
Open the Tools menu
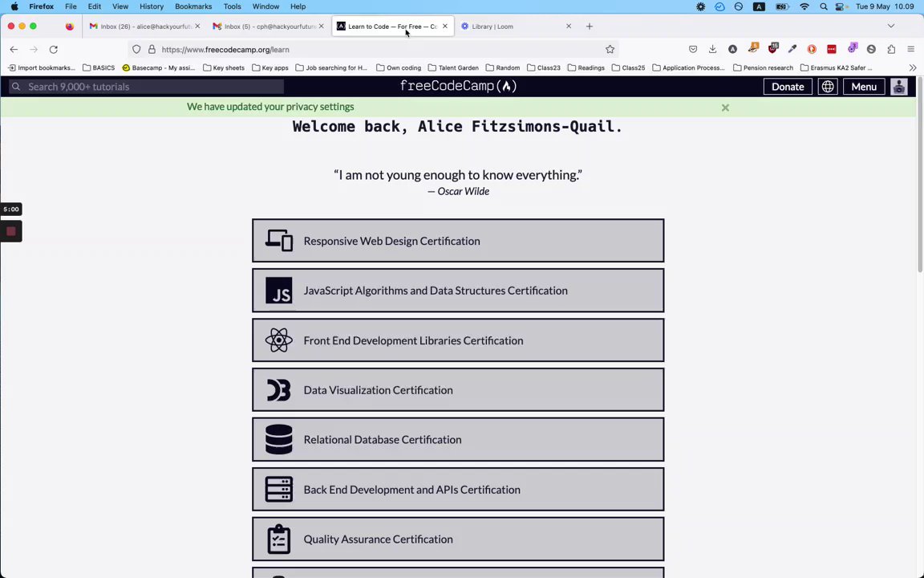[x=232, y=6]
